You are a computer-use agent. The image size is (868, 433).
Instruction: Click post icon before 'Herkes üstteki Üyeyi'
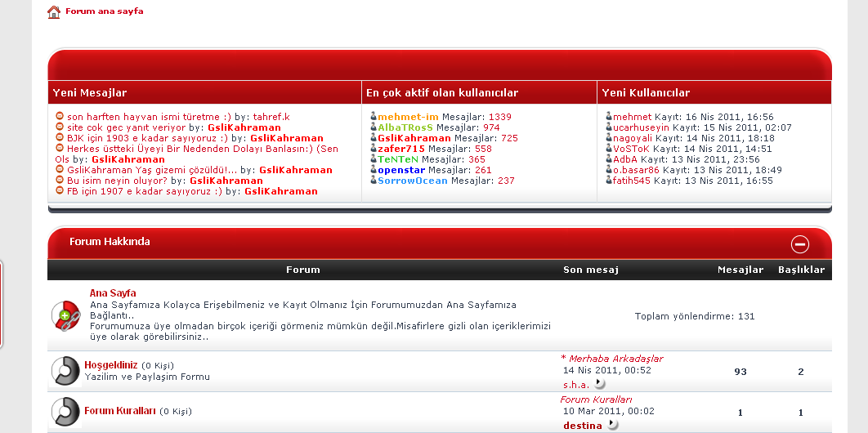(x=60, y=148)
